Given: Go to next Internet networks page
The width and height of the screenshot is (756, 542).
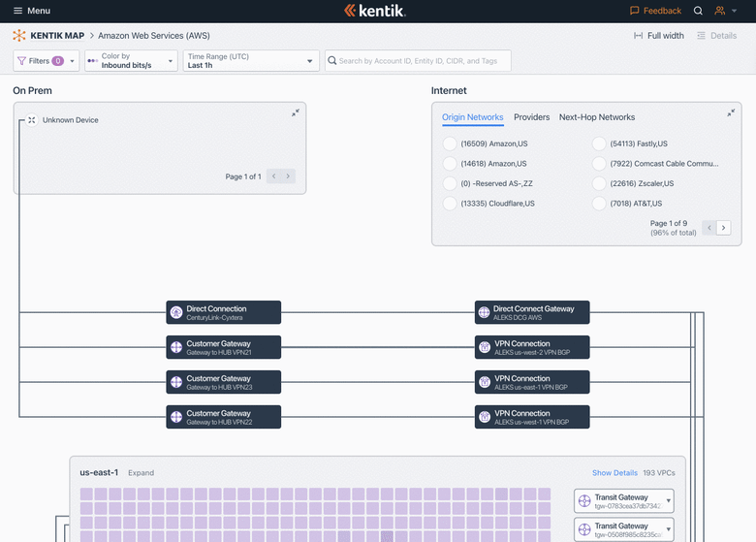Looking at the screenshot, I should (x=724, y=228).
